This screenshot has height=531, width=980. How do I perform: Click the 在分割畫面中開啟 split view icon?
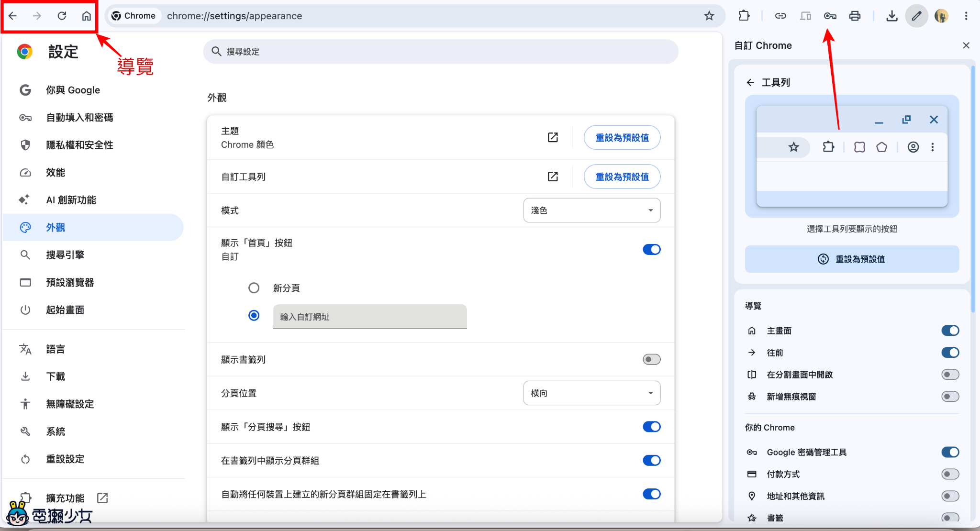coord(752,375)
